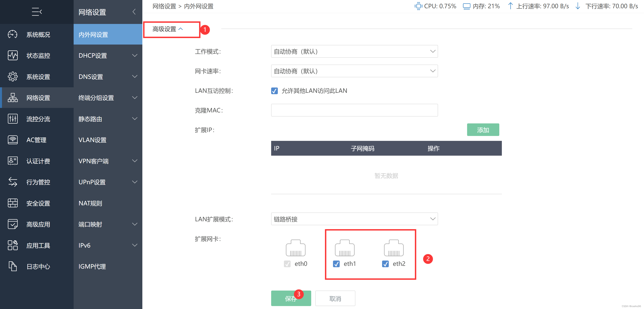Image resolution: width=644 pixels, height=309 pixels.
Task: Open the 网卡速率 dropdown
Action: [x=354, y=71]
